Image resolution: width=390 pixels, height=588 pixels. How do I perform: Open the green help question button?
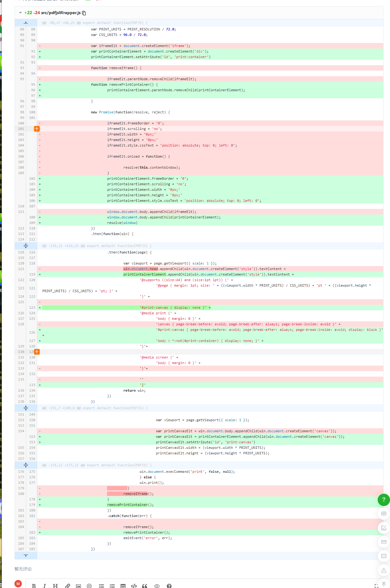point(384,500)
